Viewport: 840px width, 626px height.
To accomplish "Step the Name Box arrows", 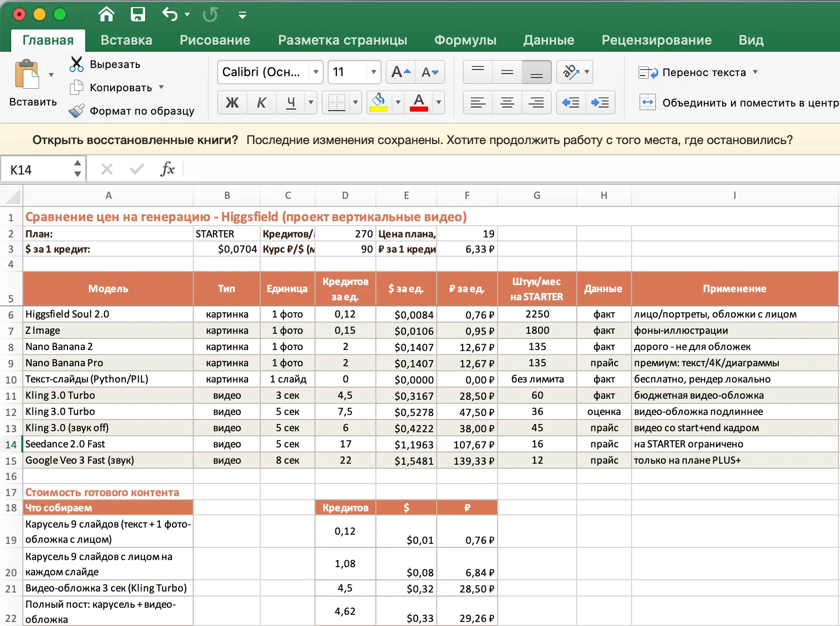I will pos(78,169).
